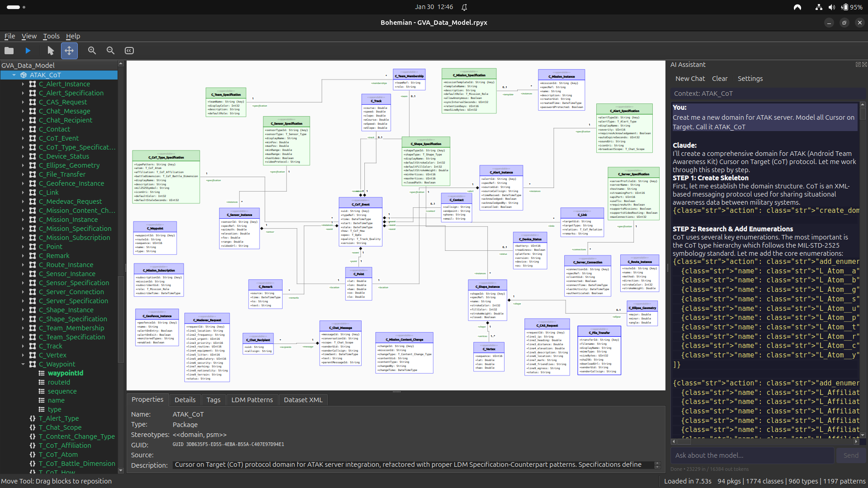The width and height of the screenshot is (868, 488).
Task: Click the C_Track class icon in tree
Action: (x=33, y=346)
